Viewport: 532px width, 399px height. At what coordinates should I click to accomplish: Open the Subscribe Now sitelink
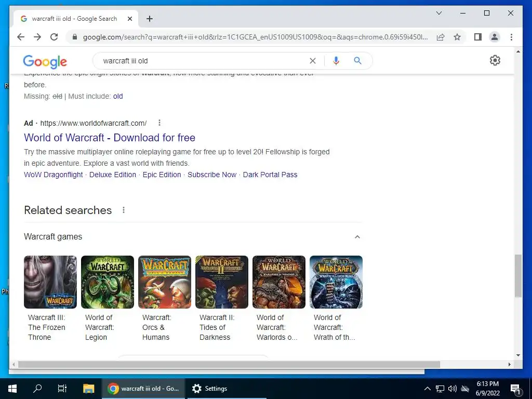[x=212, y=175]
